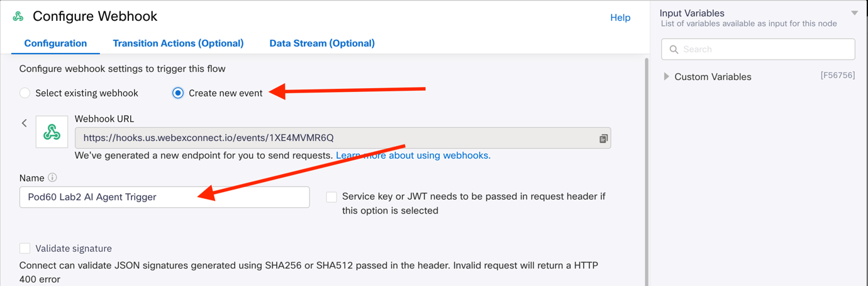The height and width of the screenshot is (286, 868).
Task: Switch to the Configuration tab
Action: click(55, 43)
